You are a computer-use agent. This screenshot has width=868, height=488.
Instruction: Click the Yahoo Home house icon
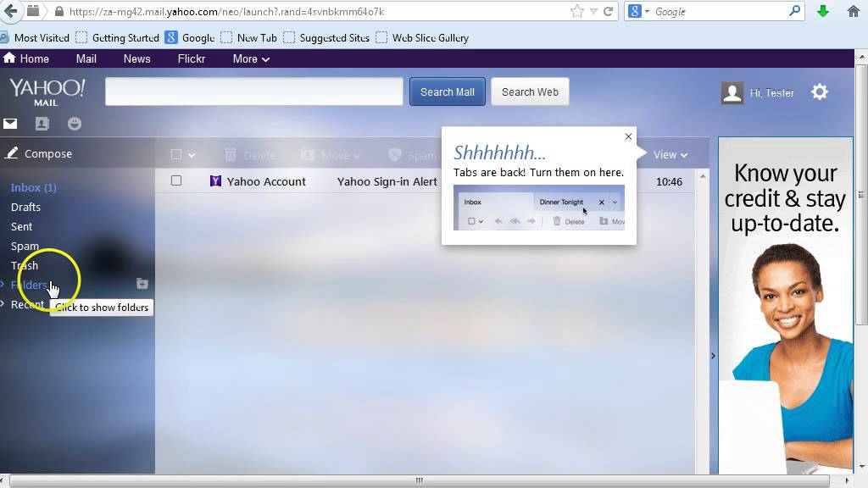(8, 58)
